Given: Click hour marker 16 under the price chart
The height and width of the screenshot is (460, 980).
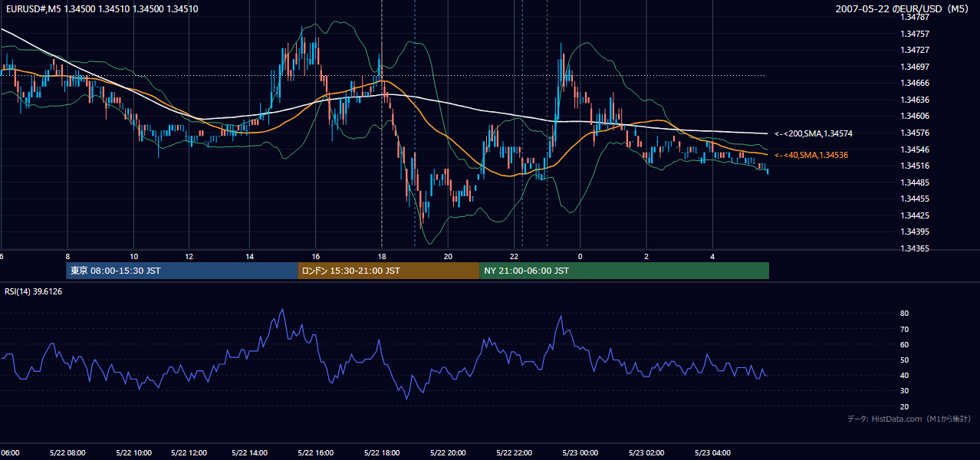Looking at the screenshot, I should point(315,256).
